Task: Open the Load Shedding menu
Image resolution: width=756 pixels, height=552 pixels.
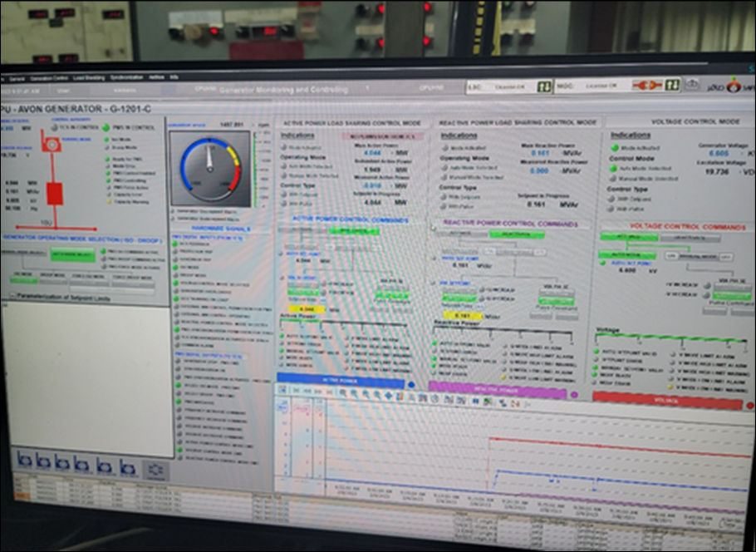Action: click(89, 77)
